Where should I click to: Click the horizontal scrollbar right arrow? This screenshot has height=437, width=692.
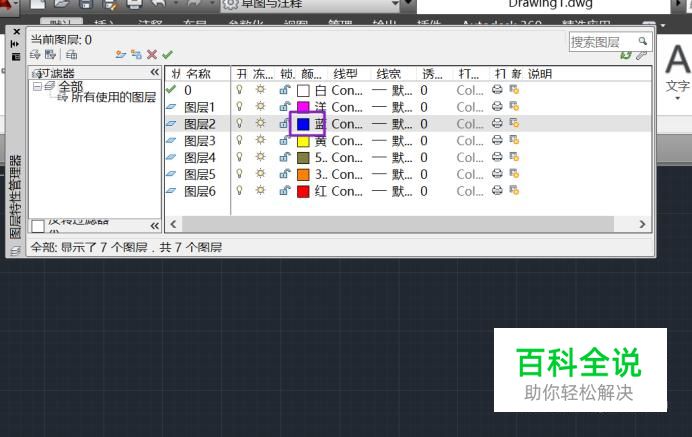pos(642,224)
